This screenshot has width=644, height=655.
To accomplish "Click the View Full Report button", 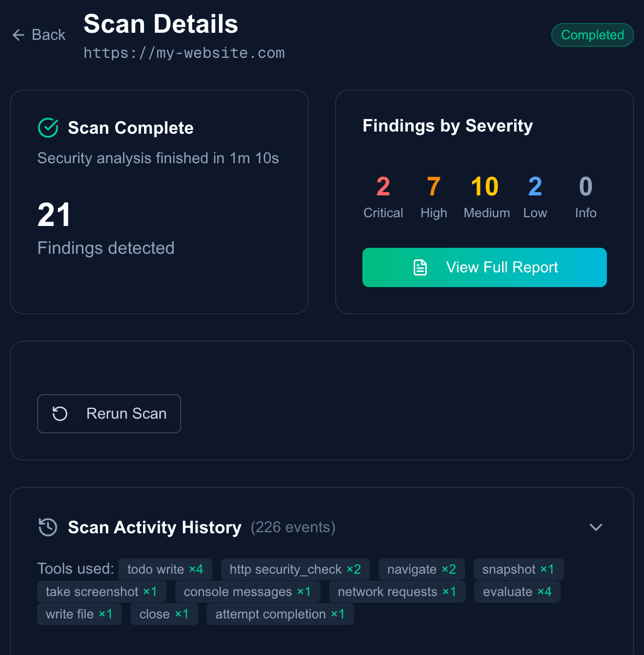I will tap(485, 267).
